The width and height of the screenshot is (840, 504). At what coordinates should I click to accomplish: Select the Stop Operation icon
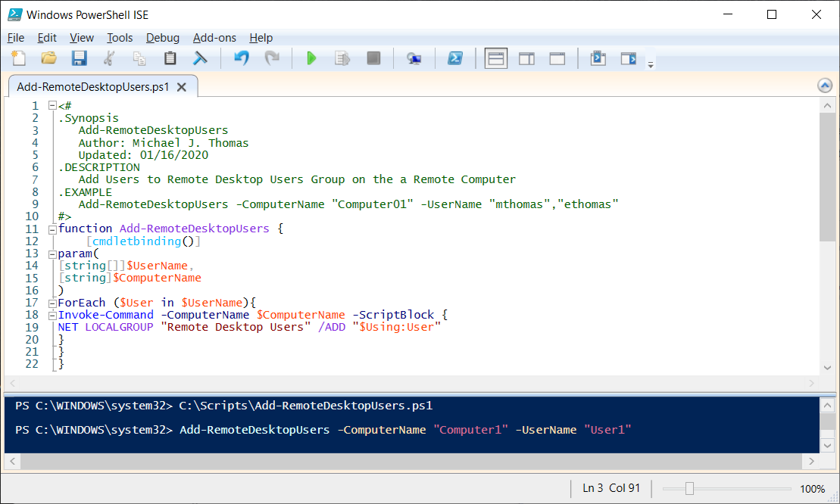(x=373, y=58)
